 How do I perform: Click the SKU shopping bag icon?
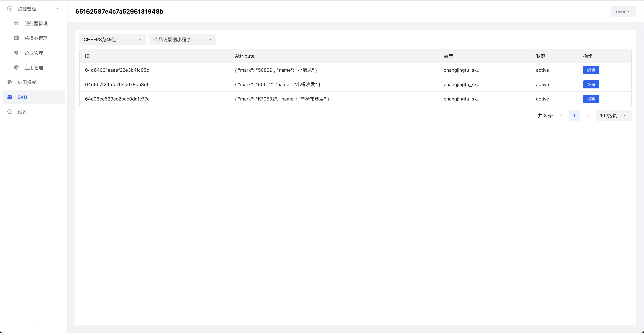point(10,97)
